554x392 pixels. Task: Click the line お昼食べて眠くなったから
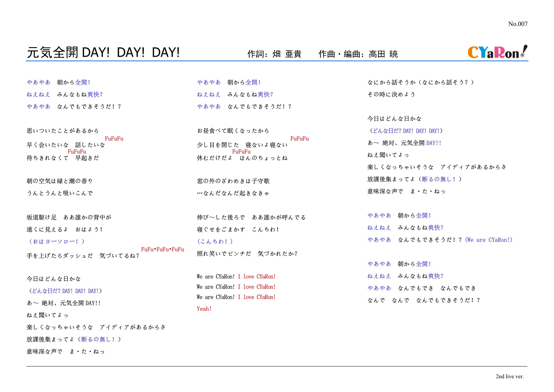[x=233, y=131]
